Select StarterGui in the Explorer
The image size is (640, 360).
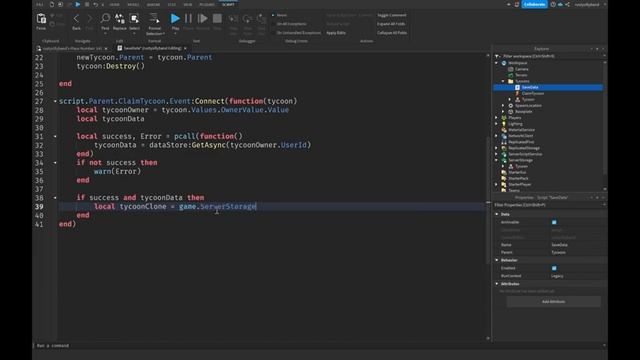[517, 172]
